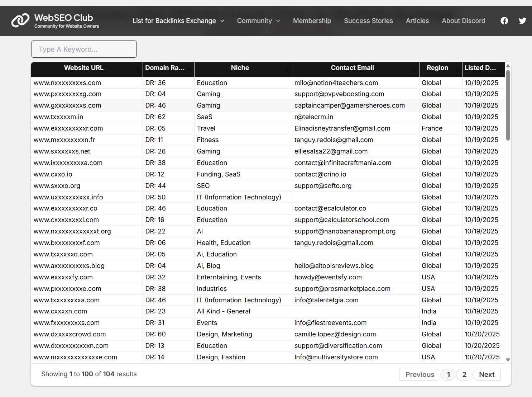The height and width of the screenshot is (397, 532).
Task: Sort Contact Email column via arrow icon
Action: click(414, 70)
